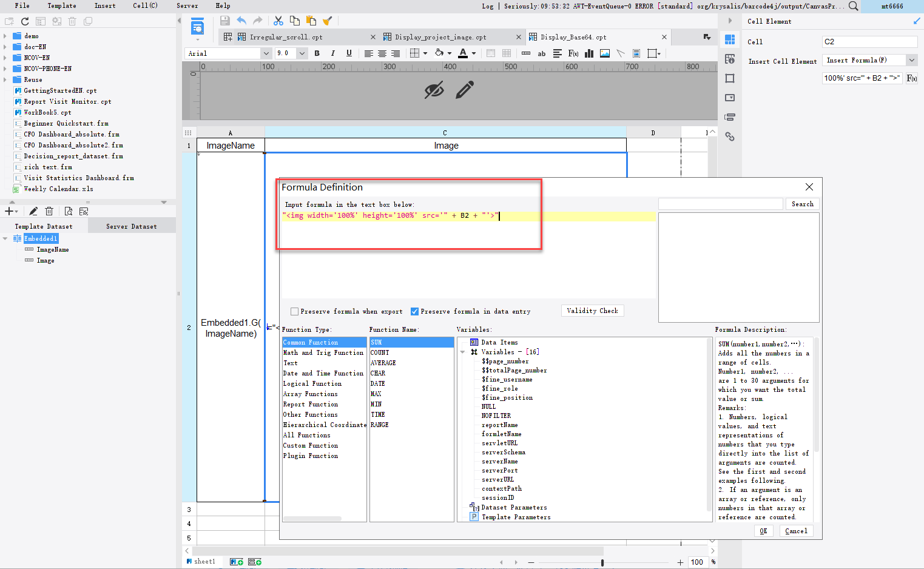Click the font color A swatch
The width and height of the screenshot is (924, 569).
(463, 53)
